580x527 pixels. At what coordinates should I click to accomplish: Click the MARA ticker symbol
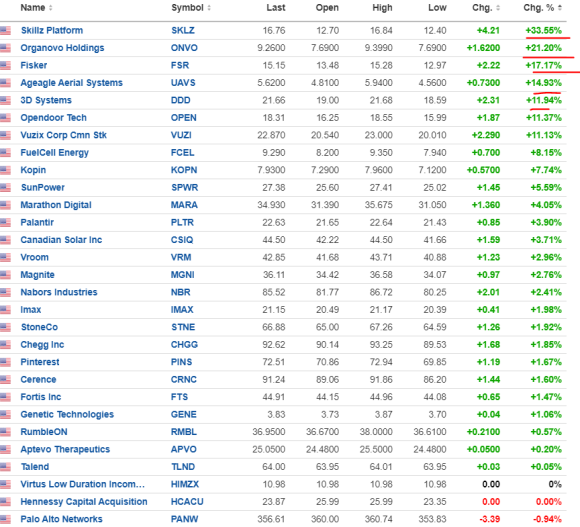pos(184,205)
